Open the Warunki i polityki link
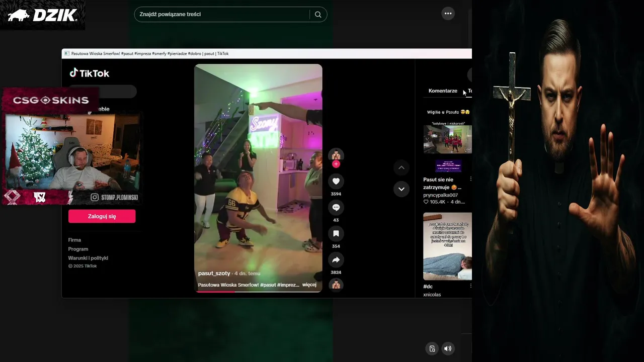 pos(88,258)
